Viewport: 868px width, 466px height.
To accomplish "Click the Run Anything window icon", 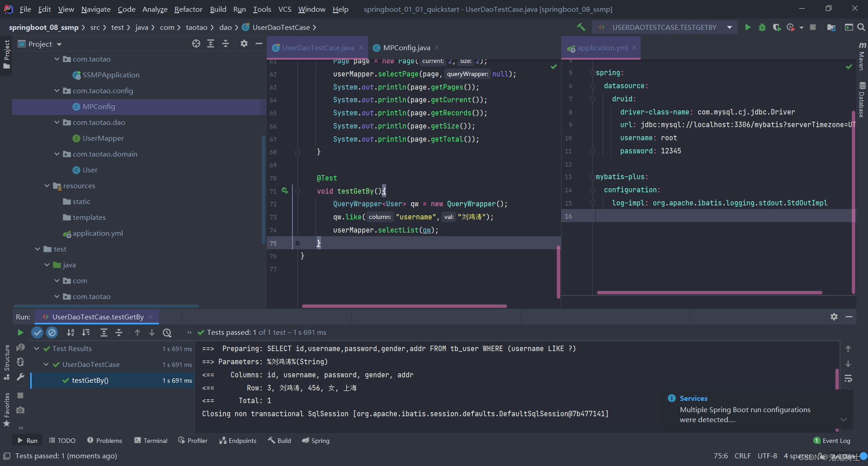I will tap(849, 27).
